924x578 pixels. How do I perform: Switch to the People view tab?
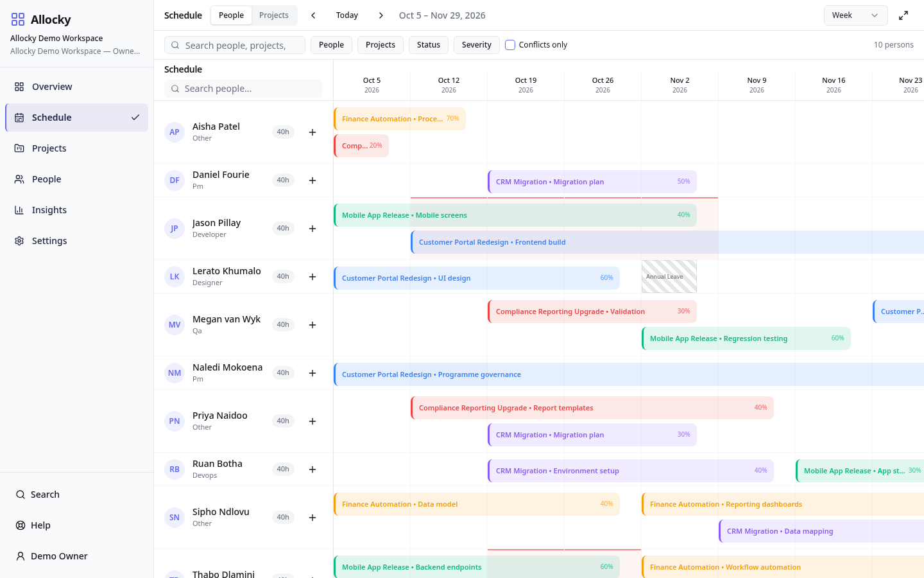click(x=231, y=15)
